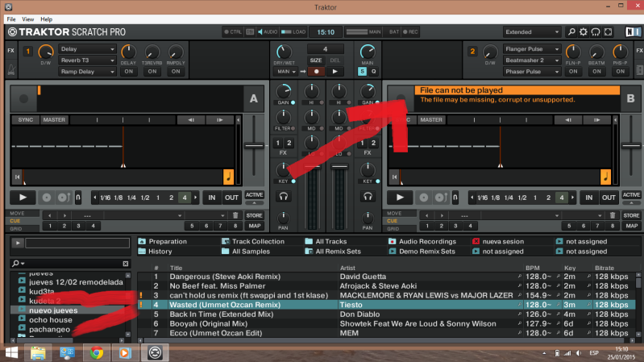
Task: Toggle PHS-P effect ON button
Action: click(620, 72)
